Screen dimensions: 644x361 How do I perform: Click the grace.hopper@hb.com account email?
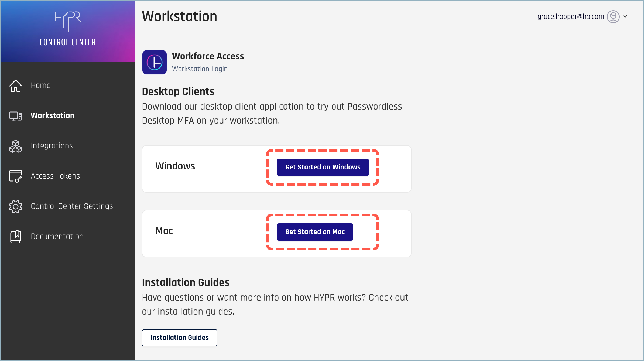(x=571, y=16)
